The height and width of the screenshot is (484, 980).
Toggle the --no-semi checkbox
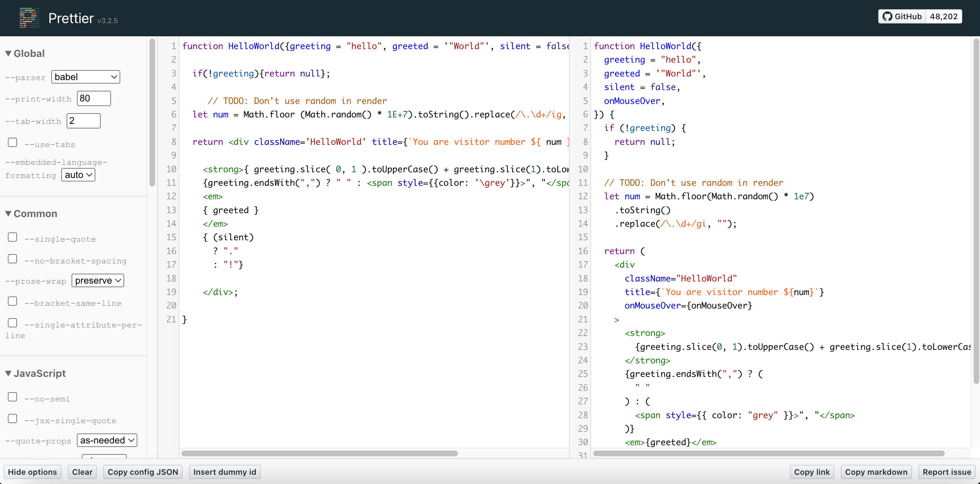[12, 397]
